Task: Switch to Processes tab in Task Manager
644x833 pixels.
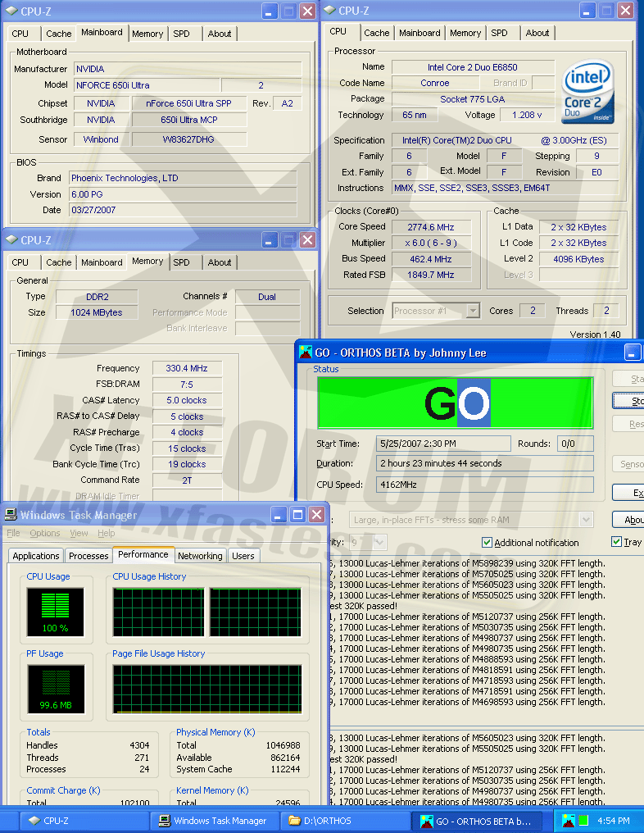Action: [88, 556]
